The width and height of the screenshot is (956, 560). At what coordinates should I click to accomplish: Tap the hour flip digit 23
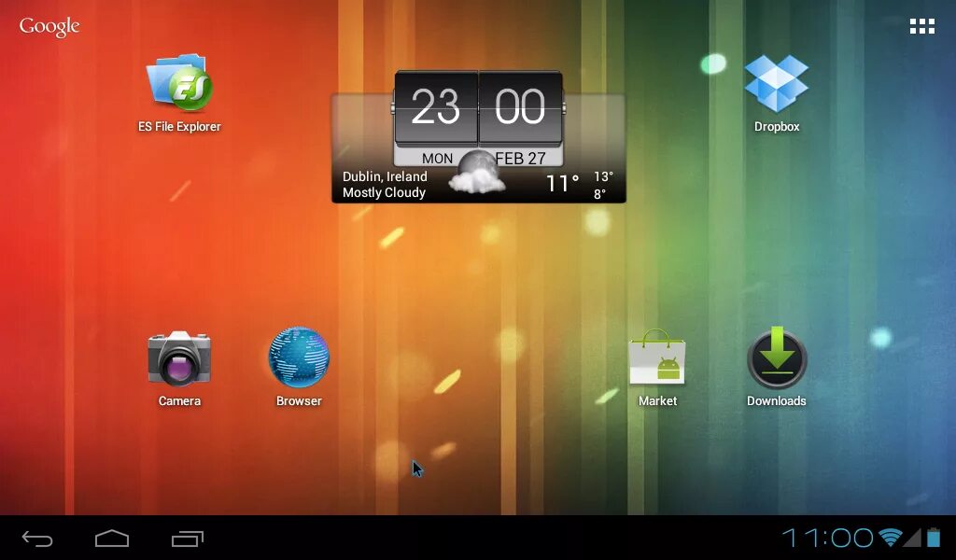[436, 107]
